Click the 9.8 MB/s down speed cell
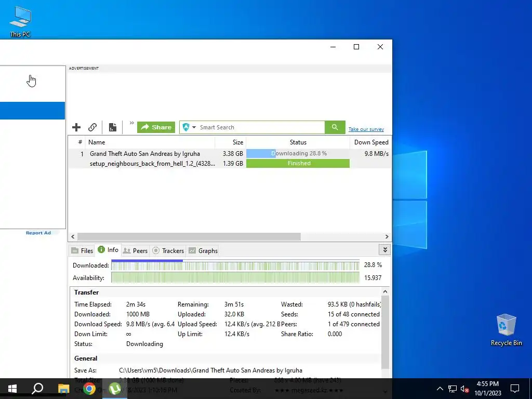This screenshot has height=399, width=532. 376,154
